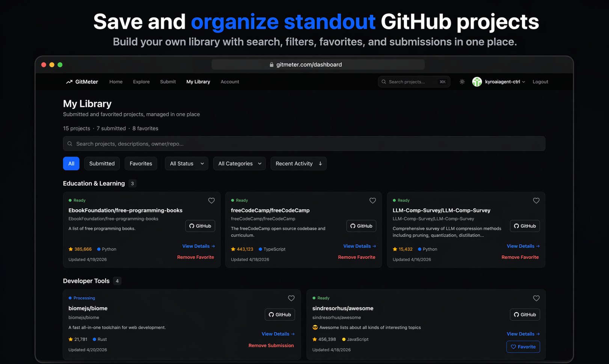609x364 pixels.
Task: Click the "8 favorites" count text
Action: pos(145,128)
